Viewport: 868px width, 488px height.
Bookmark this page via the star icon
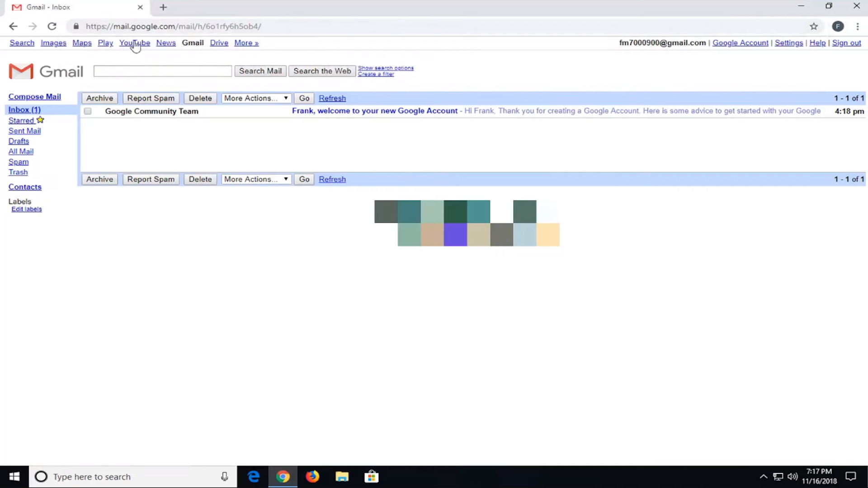click(x=814, y=26)
